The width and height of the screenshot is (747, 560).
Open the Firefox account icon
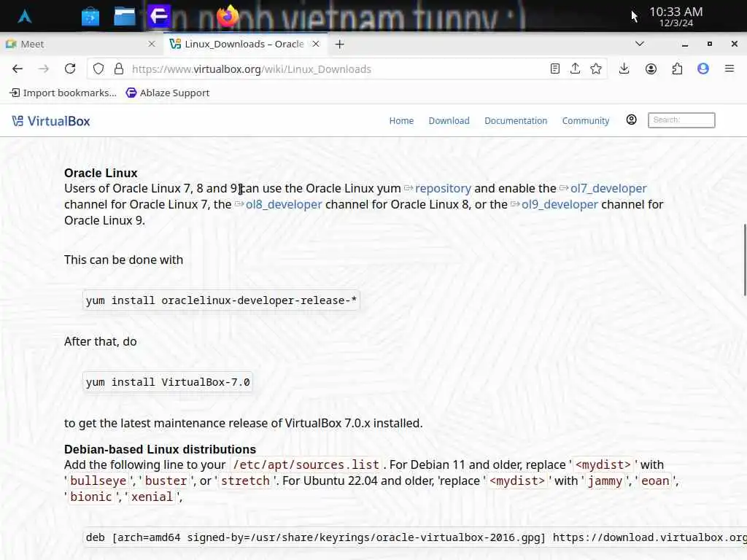(x=651, y=69)
